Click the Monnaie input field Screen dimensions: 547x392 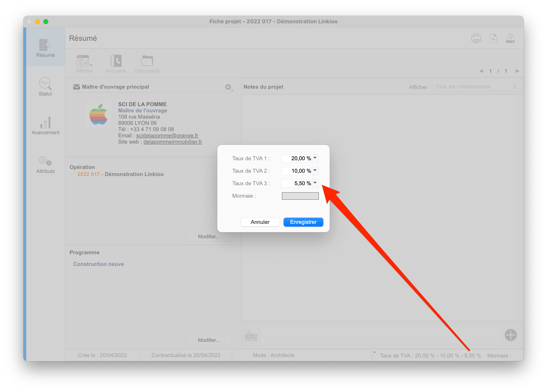300,196
